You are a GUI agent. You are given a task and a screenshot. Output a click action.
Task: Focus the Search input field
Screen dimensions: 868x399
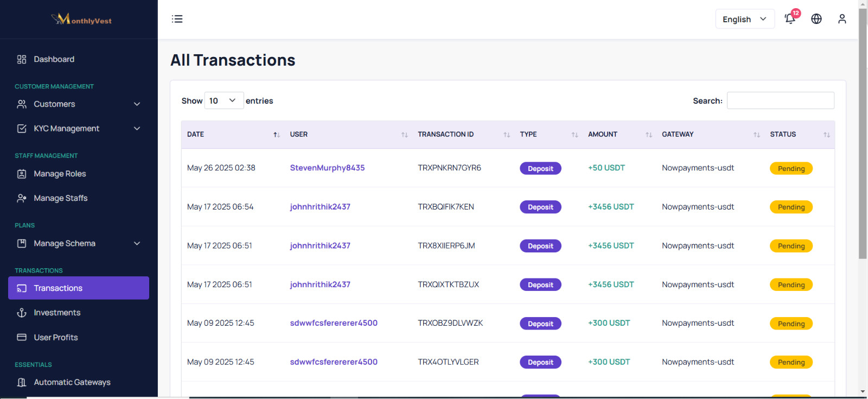click(781, 100)
